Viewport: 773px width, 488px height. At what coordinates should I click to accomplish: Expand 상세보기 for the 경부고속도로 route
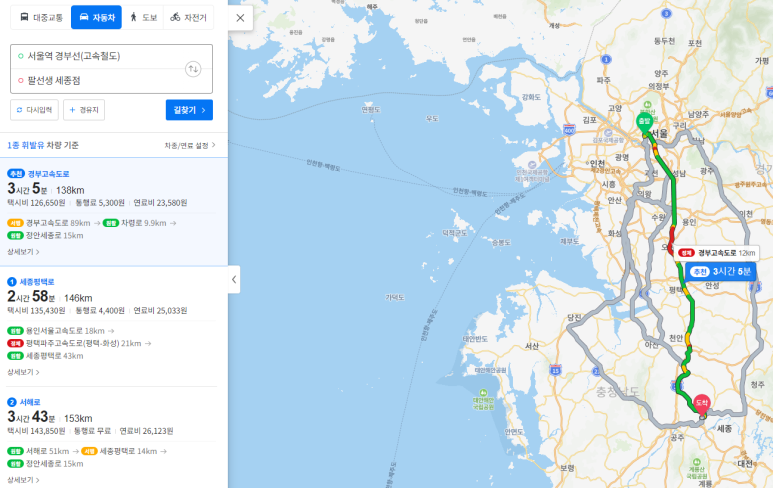tap(23, 252)
